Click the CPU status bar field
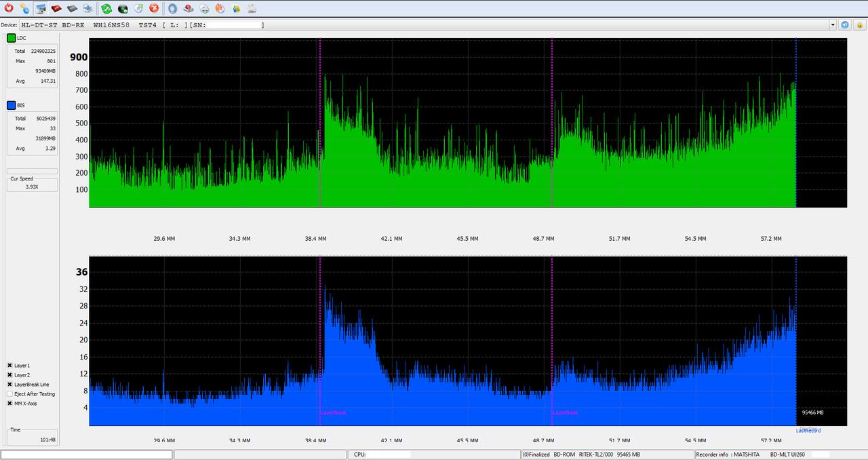This screenshot has width=868, height=460. pyautogui.click(x=435, y=454)
